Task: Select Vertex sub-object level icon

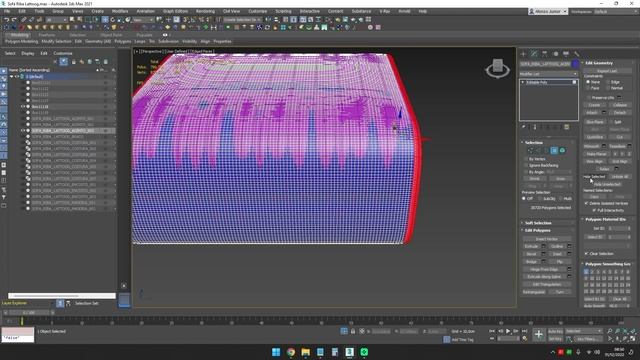Action: 530,151
